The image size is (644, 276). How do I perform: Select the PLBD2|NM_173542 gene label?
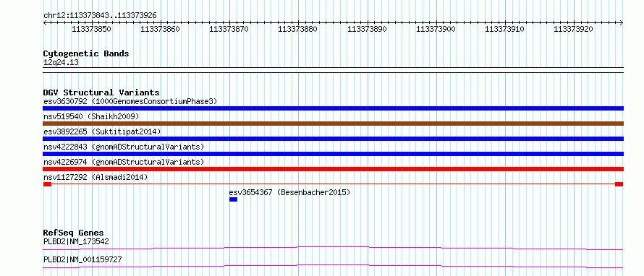tap(76, 241)
